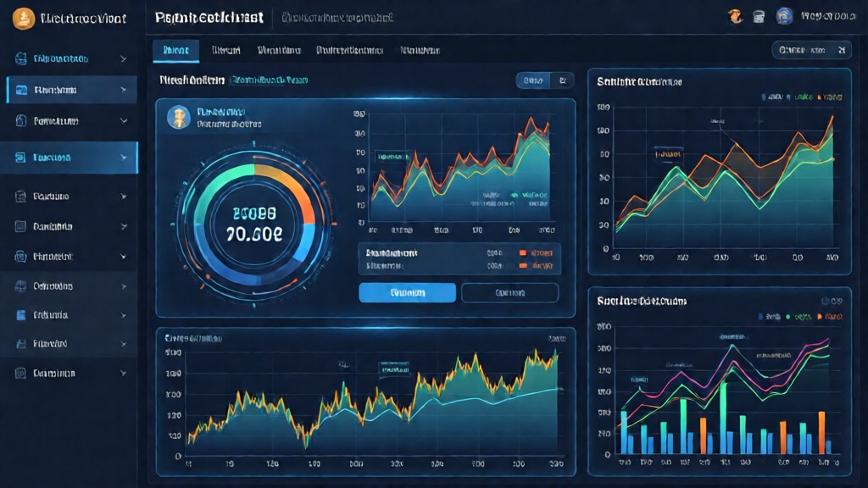The height and width of the screenshot is (488, 868).
Task: Select the card icon on highlighted second sidebar item
Action: click(21, 90)
